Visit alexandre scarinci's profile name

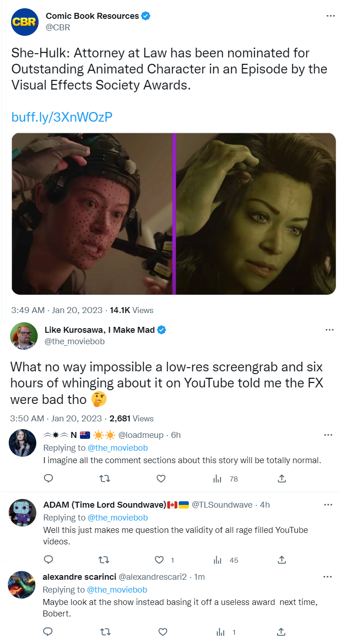(79, 577)
